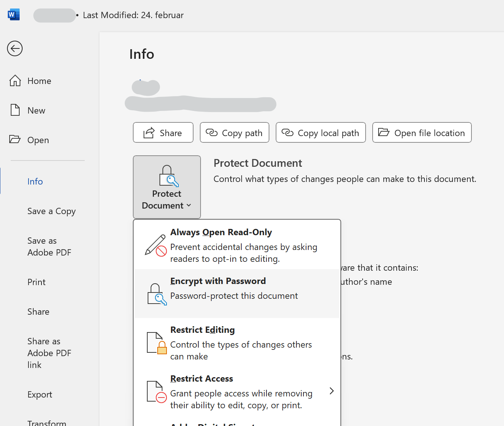The width and height of the screenshot is (504, 426).
Task: Click the Copy local path button
Action: tap(320, 132)
